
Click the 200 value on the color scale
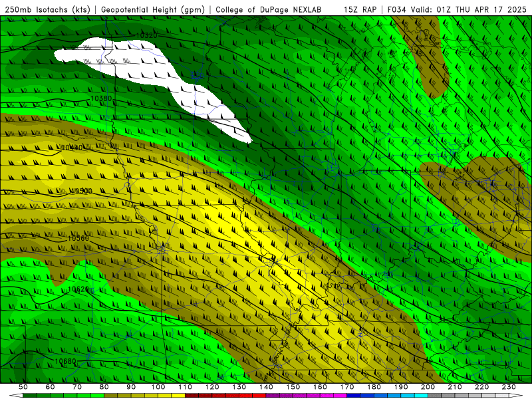click(428, 387)
